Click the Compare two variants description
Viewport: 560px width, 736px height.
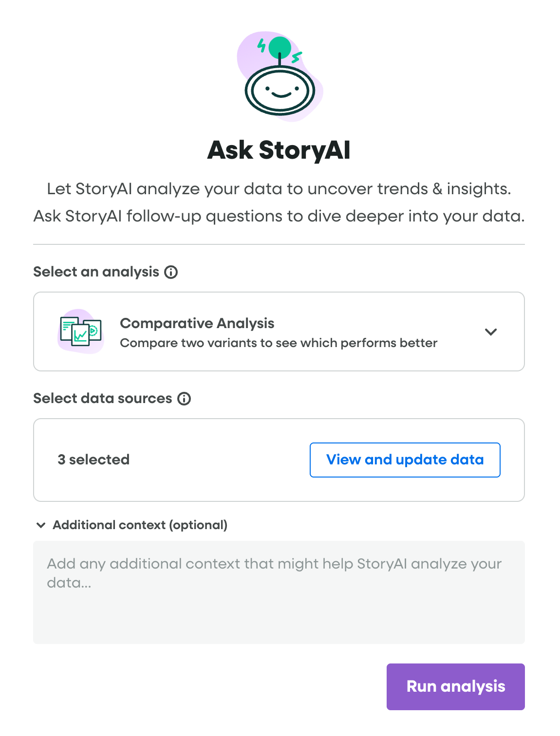coord(279,343)
